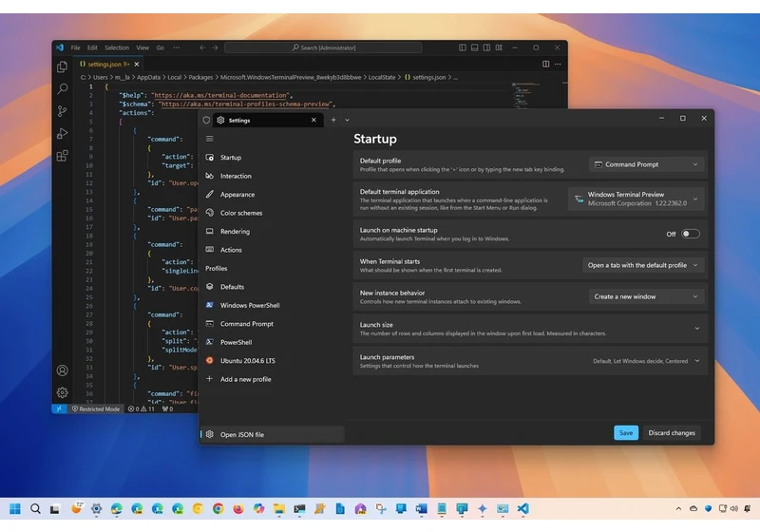760x532 pixels.
Task: Open New instance behavior dropdown
Action: pyautogui.click(x=646, y=296)
